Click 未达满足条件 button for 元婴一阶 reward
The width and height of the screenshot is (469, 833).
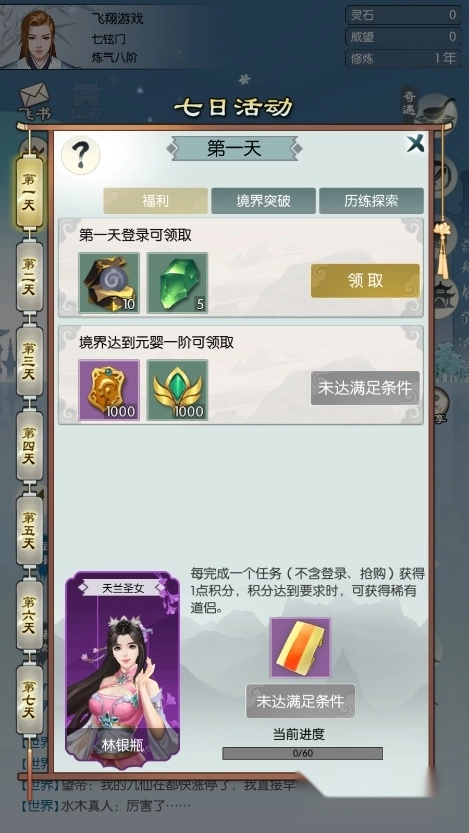(x=365, y=388)
